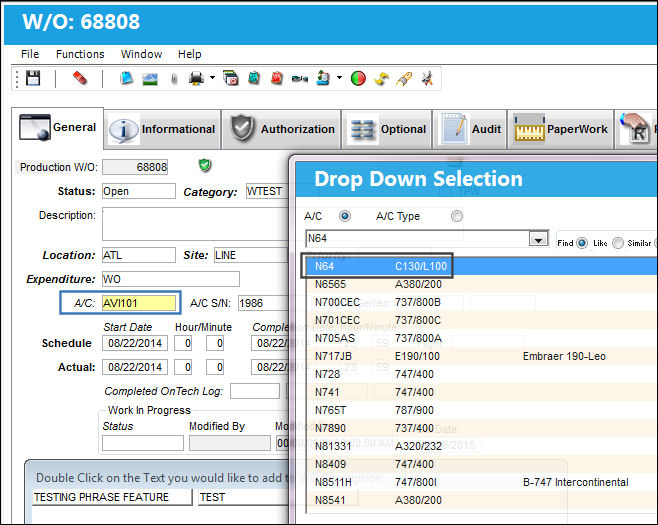Click the red eraser toolbar icon
This screenshot has width=658, height=525.
pos(80,78)
